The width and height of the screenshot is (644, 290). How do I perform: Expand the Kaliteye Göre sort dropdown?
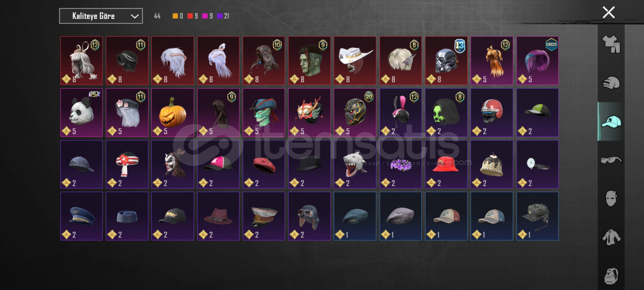(x=101, y=16)
